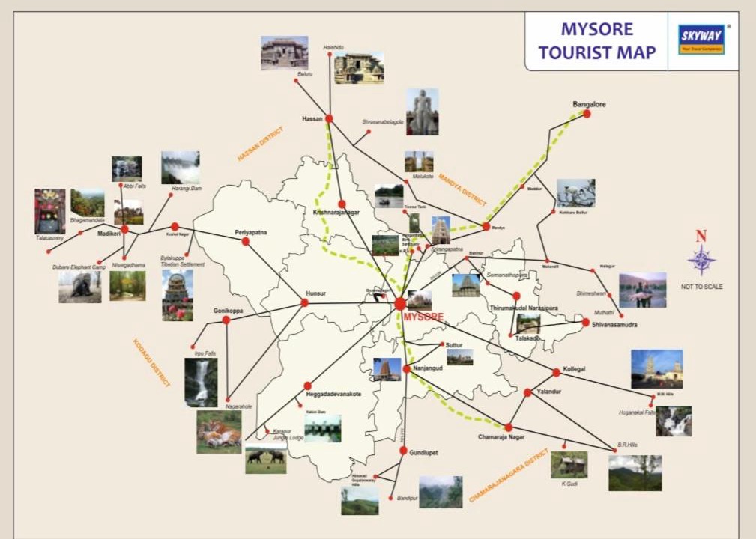Click the HASSAN DISTRICT orange label
The height and width of the screenshot is (539, 756).
pyautogui.click(x=260, y=144)
